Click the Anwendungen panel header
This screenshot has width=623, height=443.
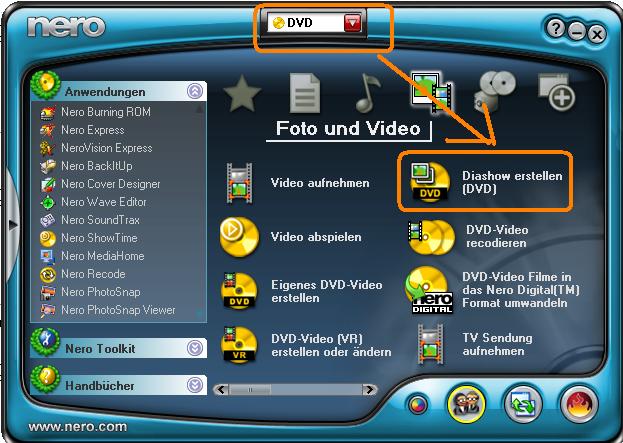[118, 91]
